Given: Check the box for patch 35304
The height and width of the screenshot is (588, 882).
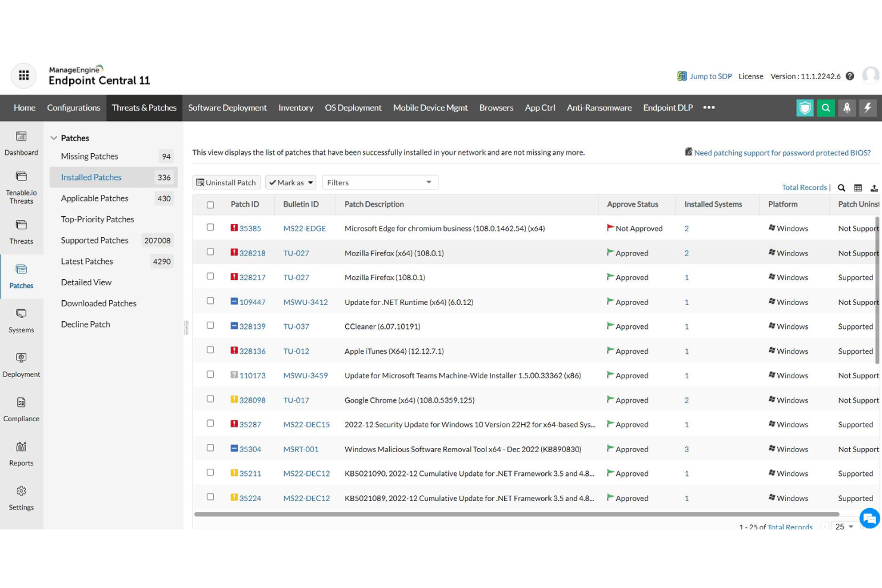Looking at the screenshot, I should (x=210, y=447).
